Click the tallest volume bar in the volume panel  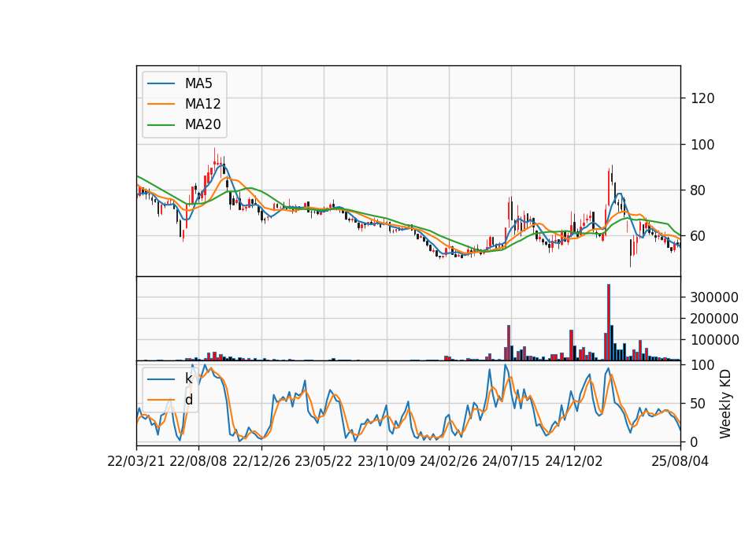(609, 323)
